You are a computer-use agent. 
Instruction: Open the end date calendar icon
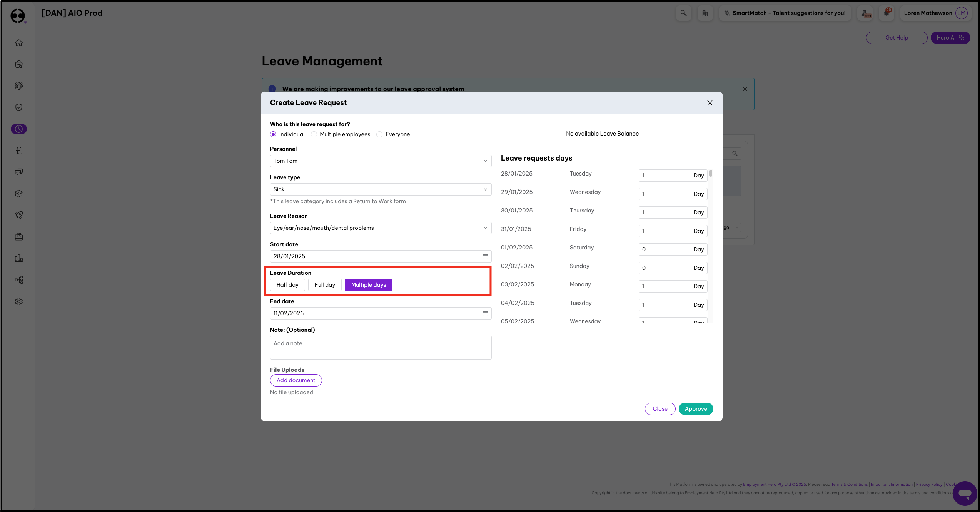(x=485, y=313)
